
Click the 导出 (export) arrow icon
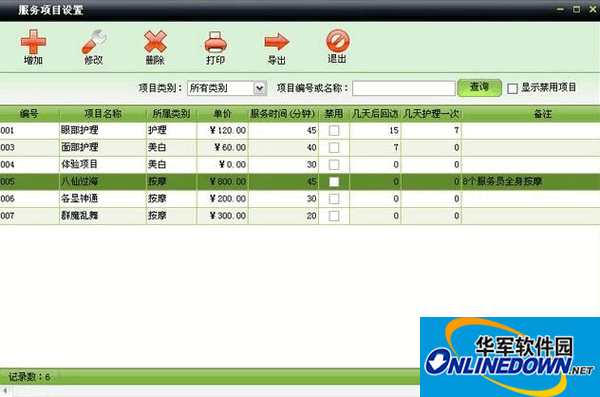(277, 42)
